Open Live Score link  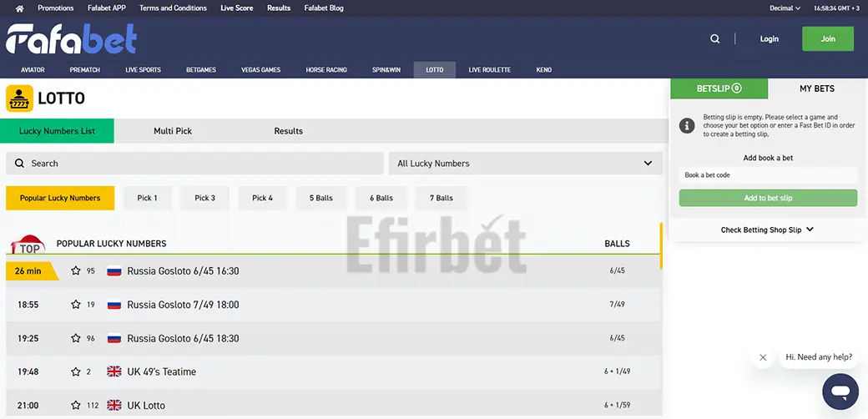point(236,8)
